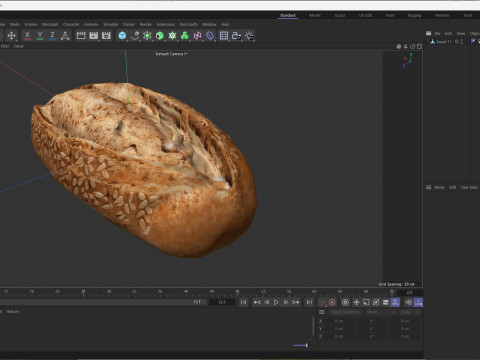Click the Render View clapperboard icon
The image size is (480, 360).
pos(81,35)
